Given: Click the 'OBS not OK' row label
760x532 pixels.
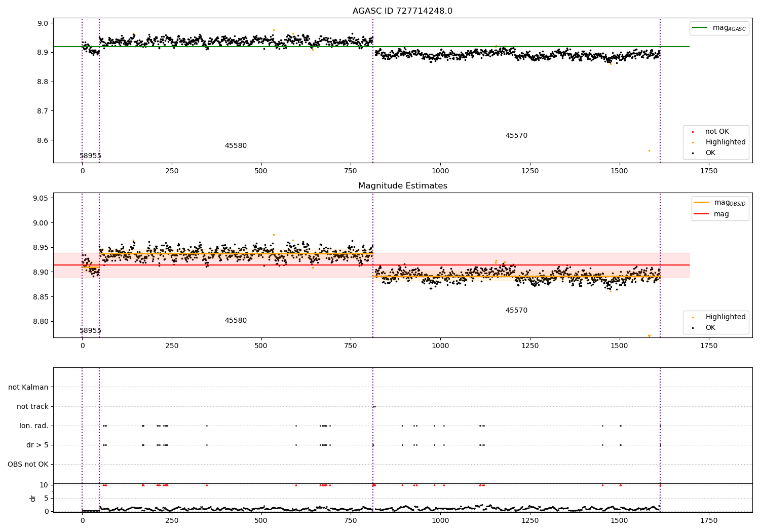Looking at the screenshot, I should click(28, 464).
